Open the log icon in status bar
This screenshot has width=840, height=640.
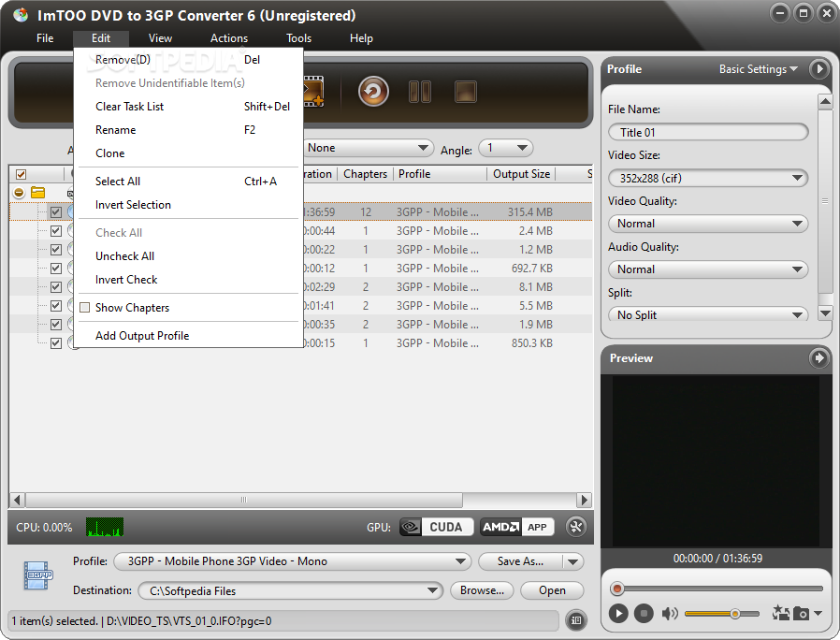click(576, 620)
